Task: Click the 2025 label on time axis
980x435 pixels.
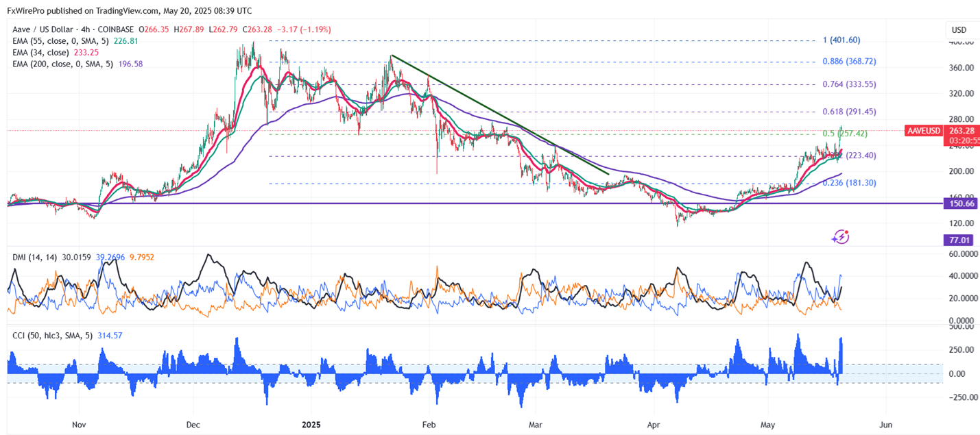Action: 311,425
